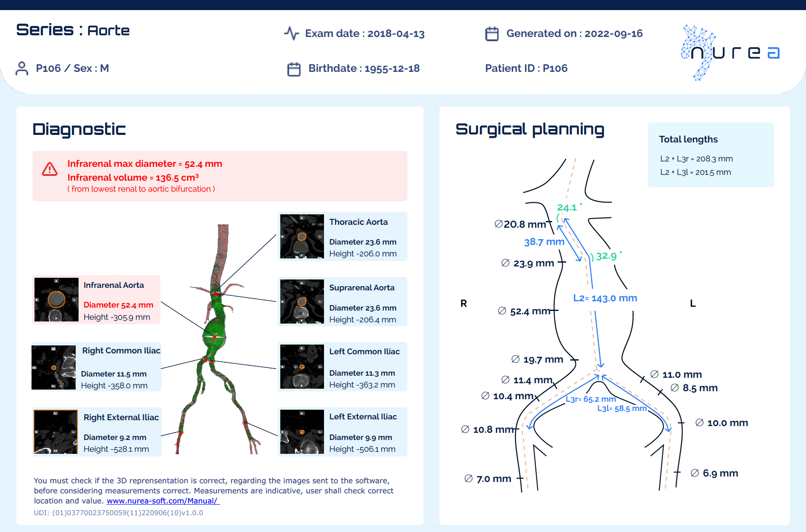Open the www.nurea-soft.com/Manual/ link
Image resolution: width=806 pixels, height=532 pixels.
tap(163, 500)
